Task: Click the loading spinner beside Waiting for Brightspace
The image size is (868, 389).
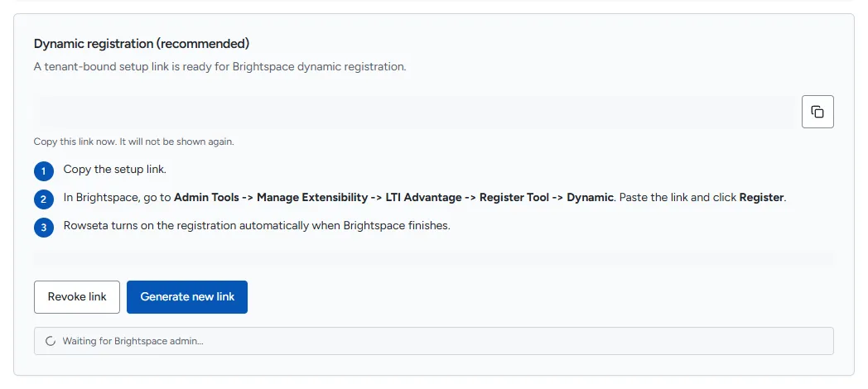Action: click(x=51, y=341)
